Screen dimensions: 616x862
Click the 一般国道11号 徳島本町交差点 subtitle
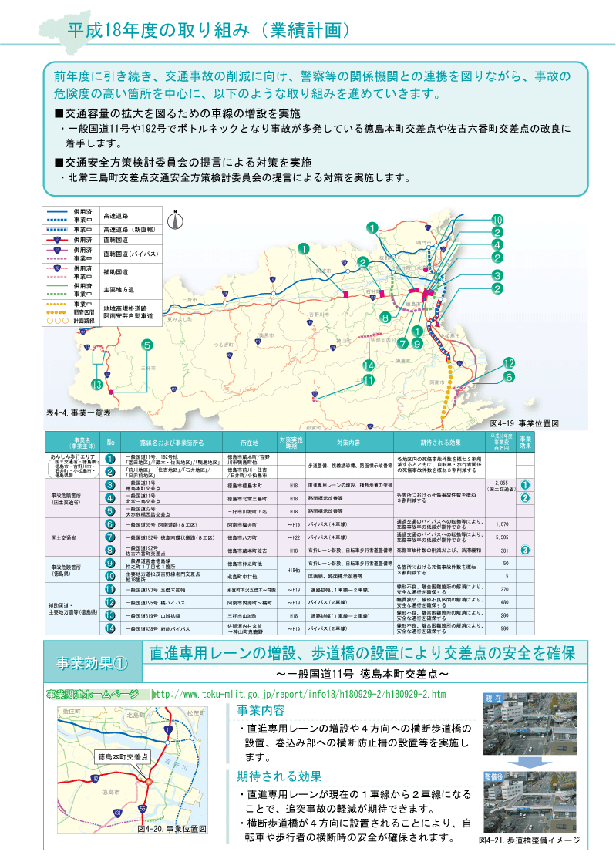(x=362, y=674)
